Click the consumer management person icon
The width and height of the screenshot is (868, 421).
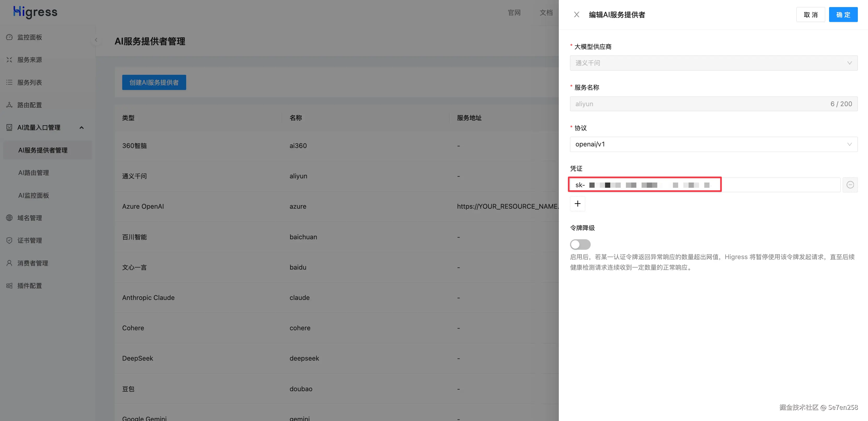9,263
